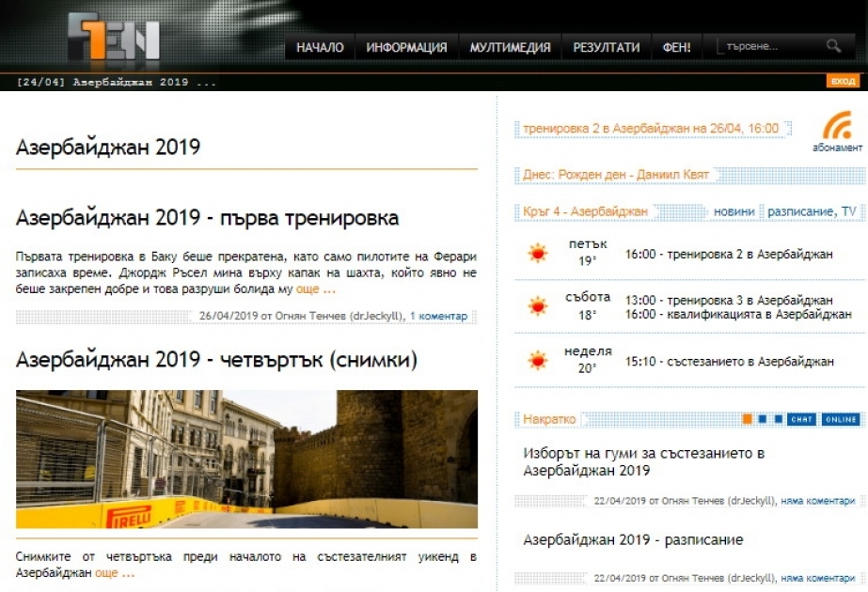Click '16:00 - тренировка 2 в Азербайджан' entry
Image resolution: width=868 pixels, height=592 pixels.
click(x=729, y=255)
